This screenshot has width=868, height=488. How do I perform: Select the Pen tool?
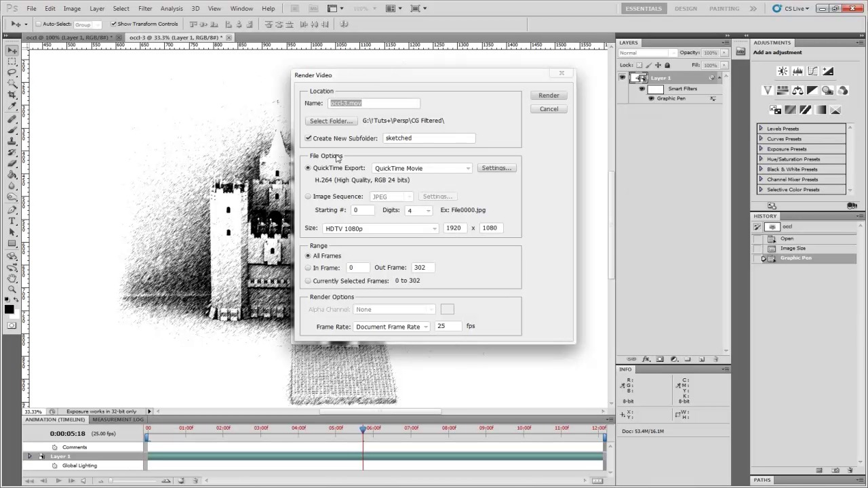(x=12, y=210)
